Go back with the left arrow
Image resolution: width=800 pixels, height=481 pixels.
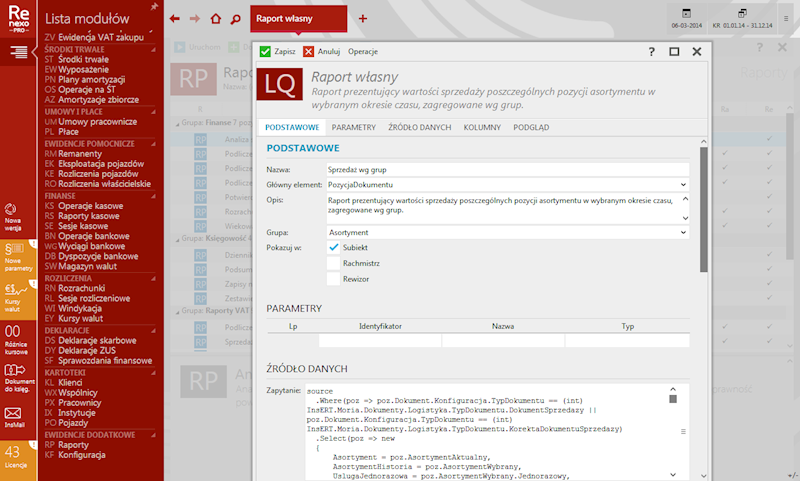174,19
